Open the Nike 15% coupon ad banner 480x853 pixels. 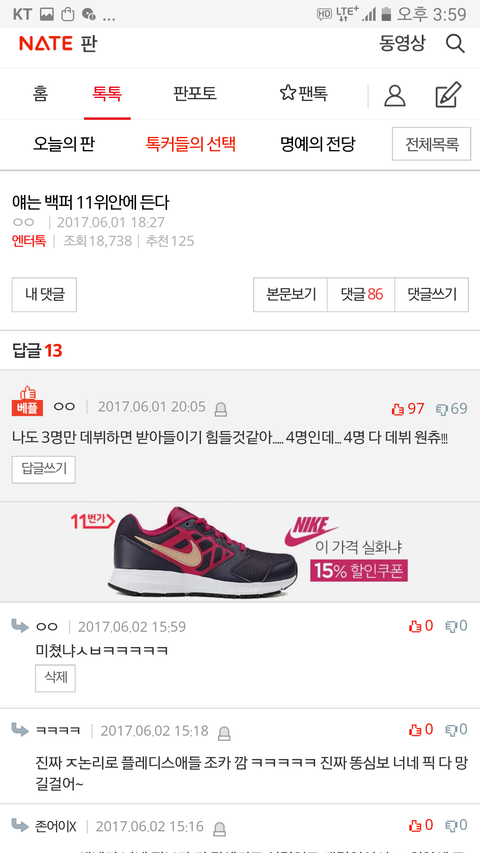[x=240, y=552]
